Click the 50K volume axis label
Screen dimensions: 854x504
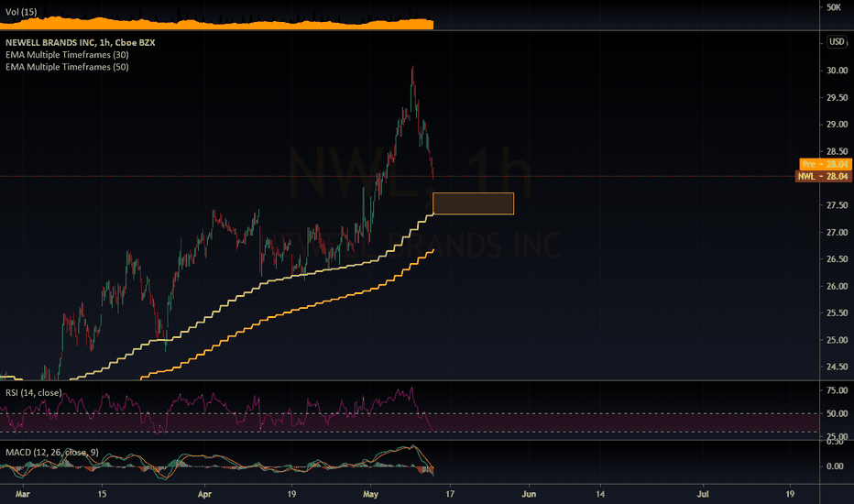coord(834,7)
